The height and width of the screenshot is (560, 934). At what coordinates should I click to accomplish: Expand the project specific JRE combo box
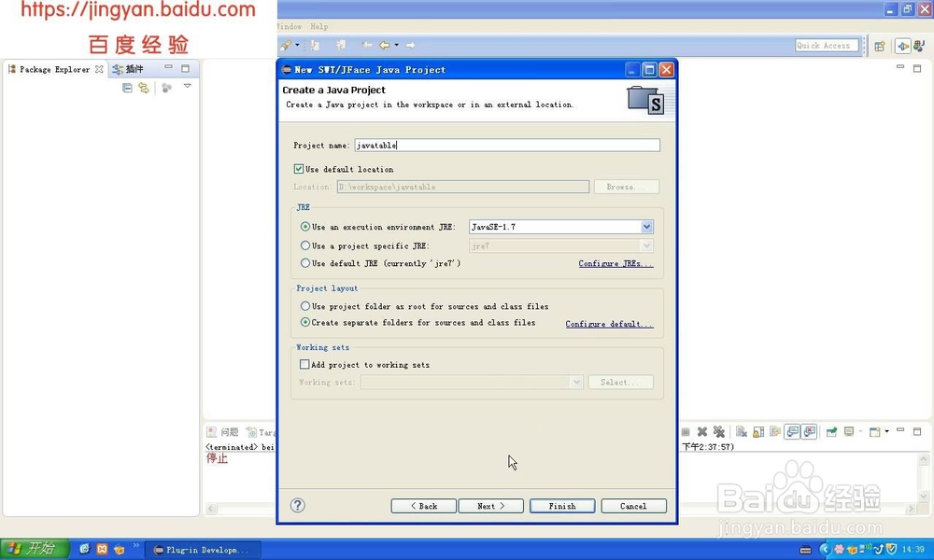648,245
